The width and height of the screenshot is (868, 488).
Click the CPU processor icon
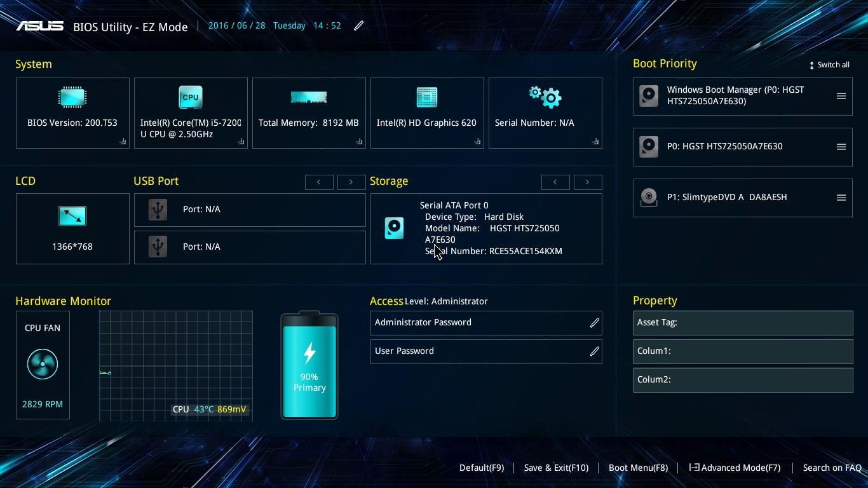click(x=191, y=97)
